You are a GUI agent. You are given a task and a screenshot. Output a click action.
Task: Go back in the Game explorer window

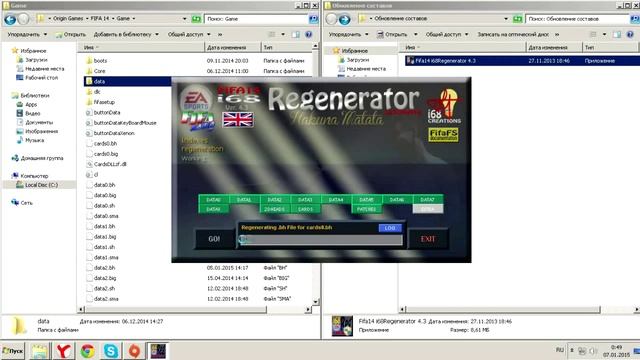[x=10, y=19]
